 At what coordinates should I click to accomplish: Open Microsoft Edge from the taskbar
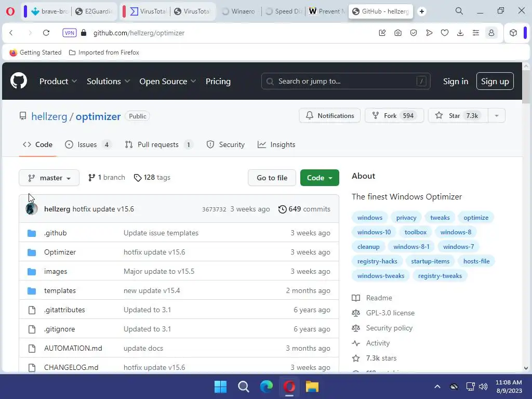[267, 387]
